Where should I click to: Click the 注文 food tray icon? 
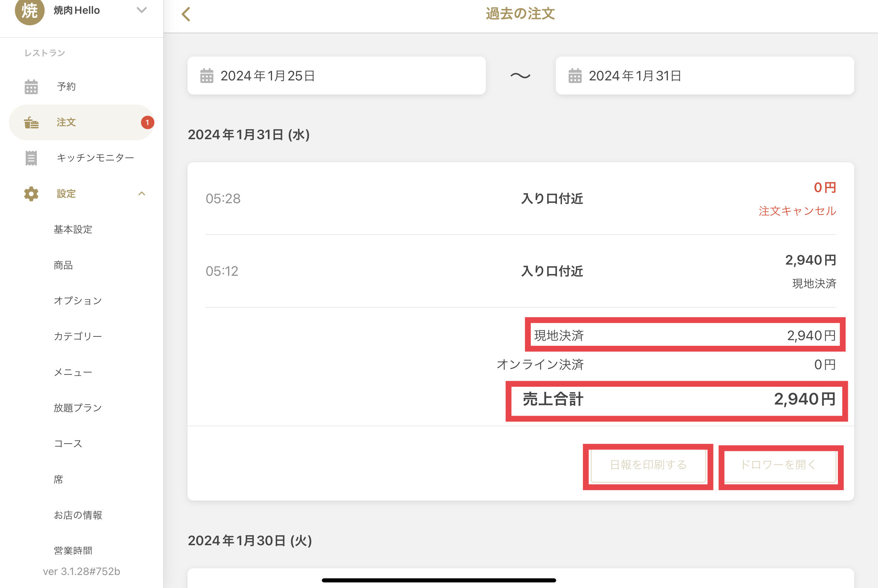pyautogui.click(x=31, y=123)
